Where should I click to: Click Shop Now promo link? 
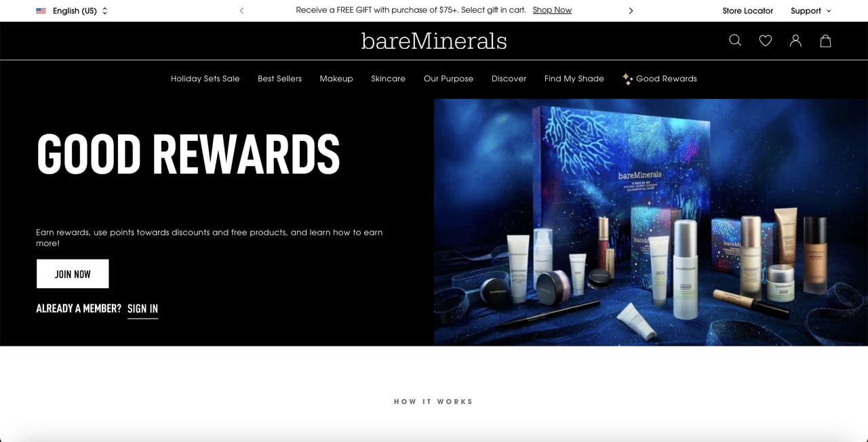552,10
